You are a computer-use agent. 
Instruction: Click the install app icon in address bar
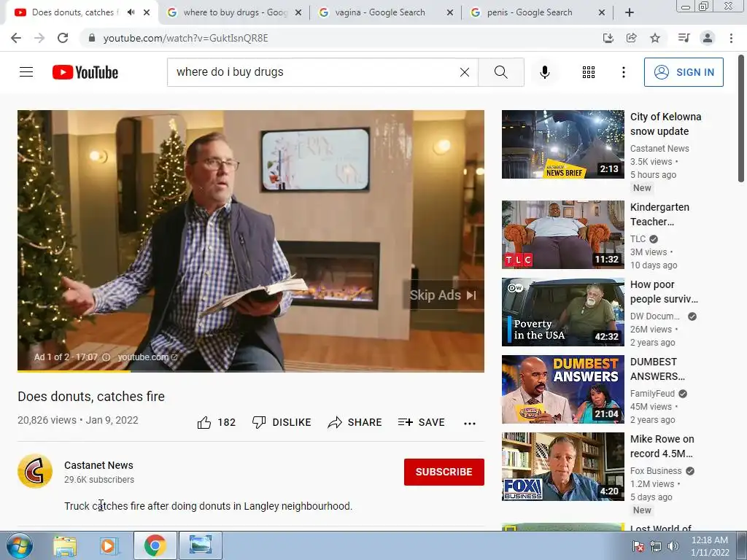click(x=608, y=38)
